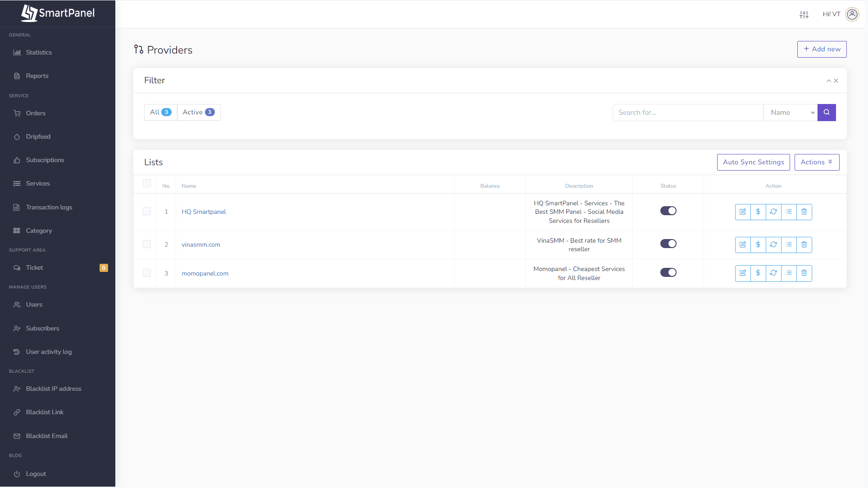Open settings sliders icon in header
This screenshot has width=868, height=488.
(804, 14)
